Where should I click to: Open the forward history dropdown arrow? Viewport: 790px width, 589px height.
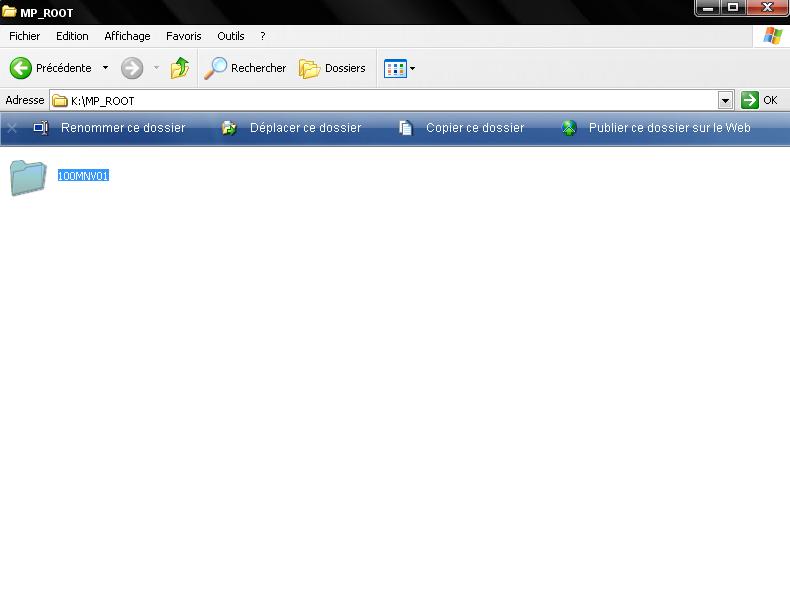point(156,68)
